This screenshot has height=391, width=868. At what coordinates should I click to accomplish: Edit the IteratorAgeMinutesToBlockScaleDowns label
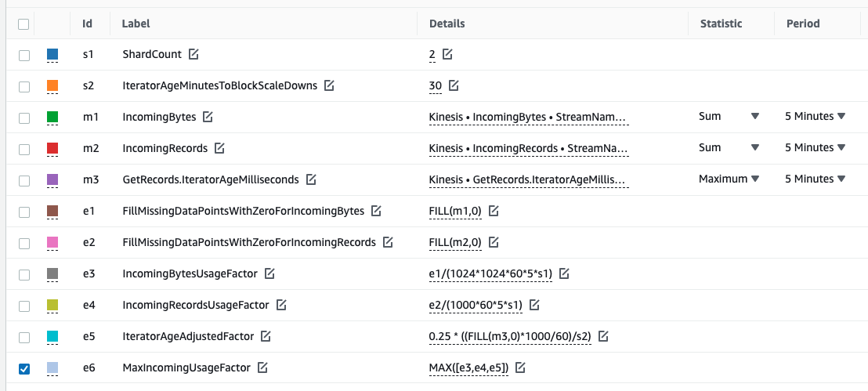[x=329, y=85]
